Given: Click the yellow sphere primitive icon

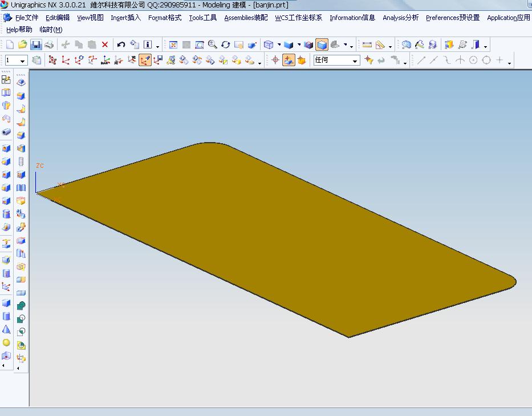Looking at the screenshot, I should click(x=6, y=342).
